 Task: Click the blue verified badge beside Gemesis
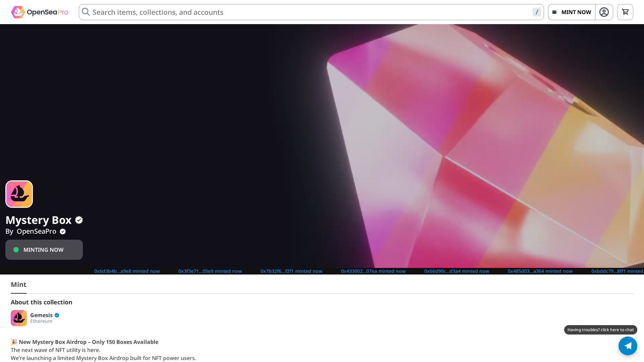tap(57, 315)
